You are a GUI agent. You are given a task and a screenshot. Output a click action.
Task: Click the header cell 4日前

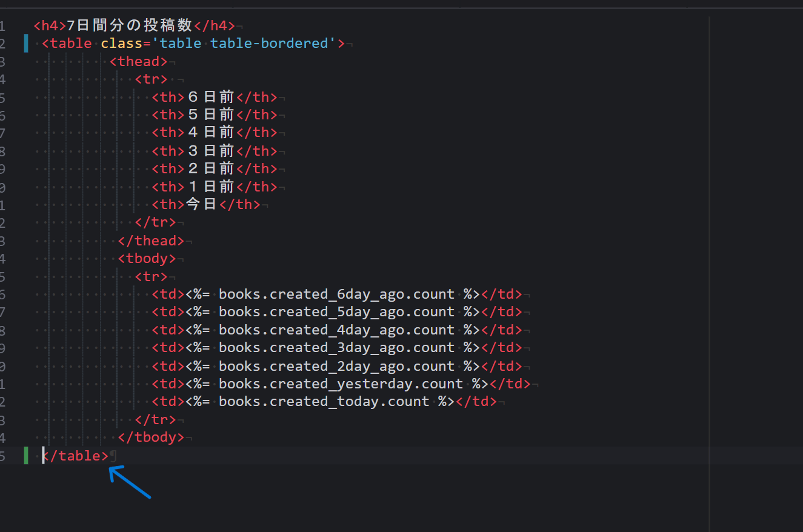[211, 132]
